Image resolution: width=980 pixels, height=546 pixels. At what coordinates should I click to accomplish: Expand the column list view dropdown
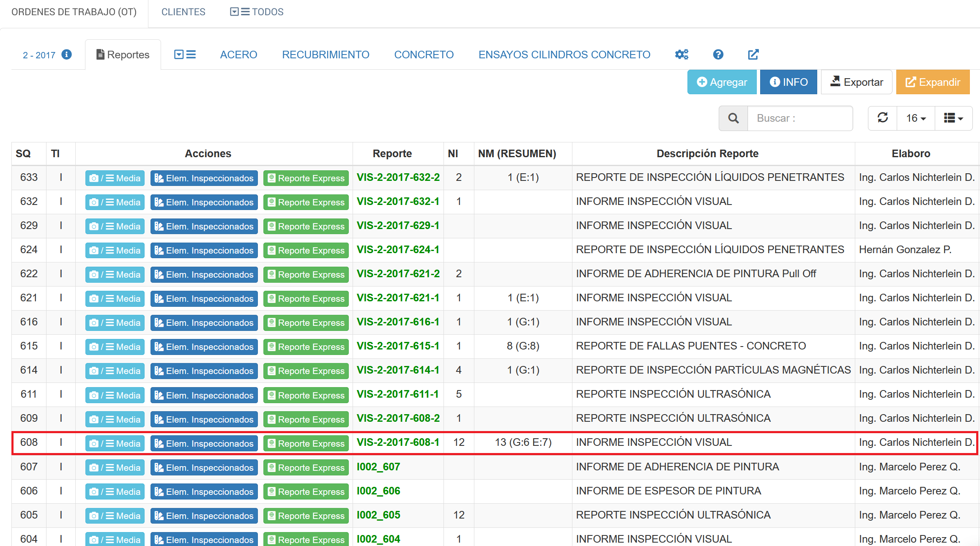pyautogui.click(x=953, y=118)
